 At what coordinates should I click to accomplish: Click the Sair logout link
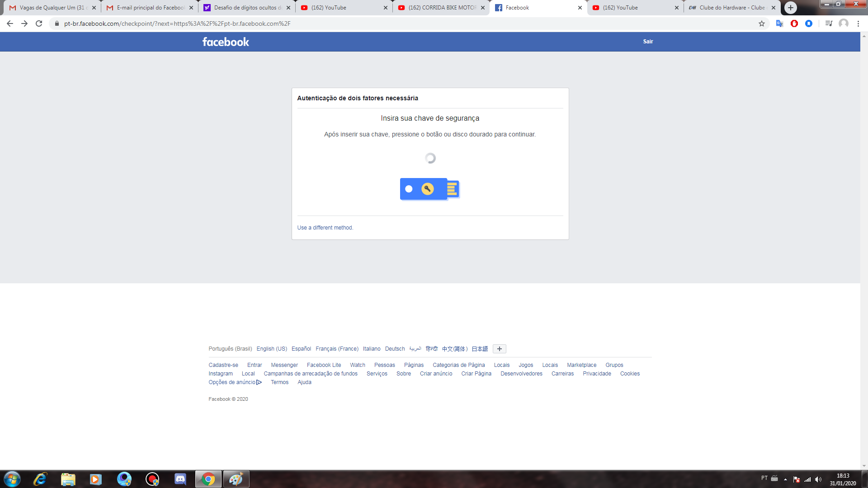[x=648, y=42]
